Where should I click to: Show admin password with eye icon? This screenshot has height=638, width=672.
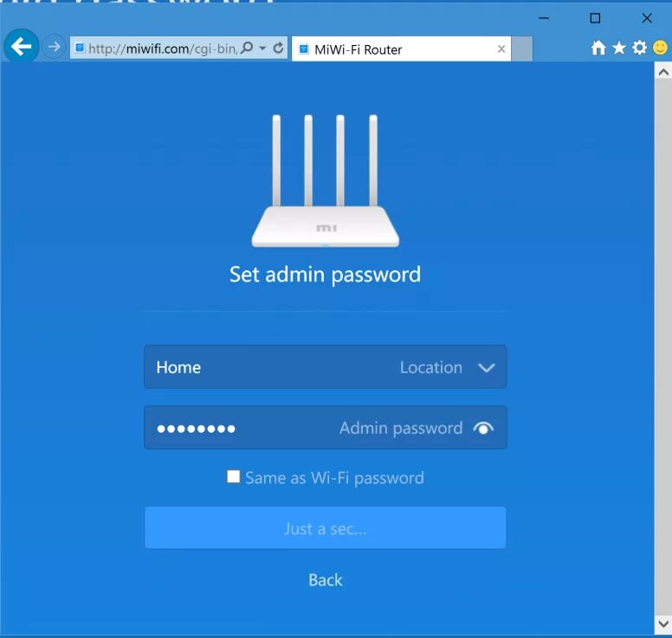(x=483, y=428)
